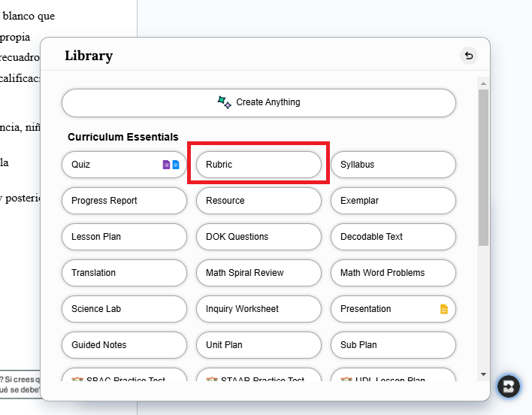Click the purple Forms icon on Quiz
This screenshot has height=415, width=532.
coord(166,165)
